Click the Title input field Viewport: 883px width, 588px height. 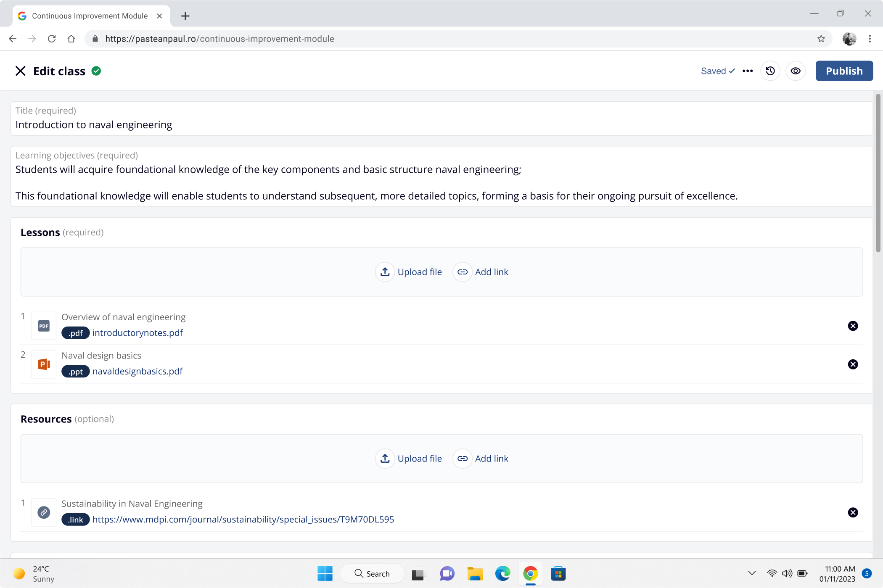442,125
